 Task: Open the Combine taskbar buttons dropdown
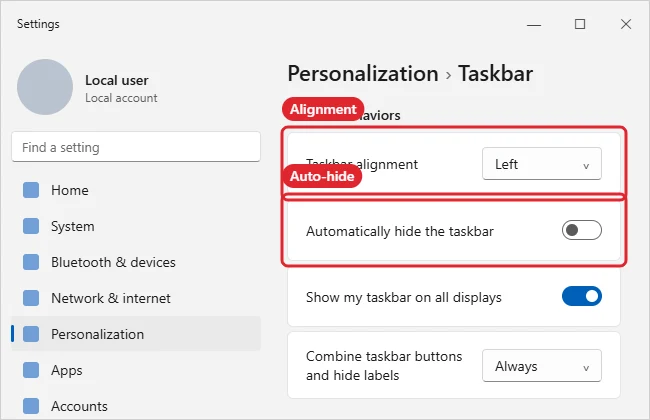(x=542, y=366)
